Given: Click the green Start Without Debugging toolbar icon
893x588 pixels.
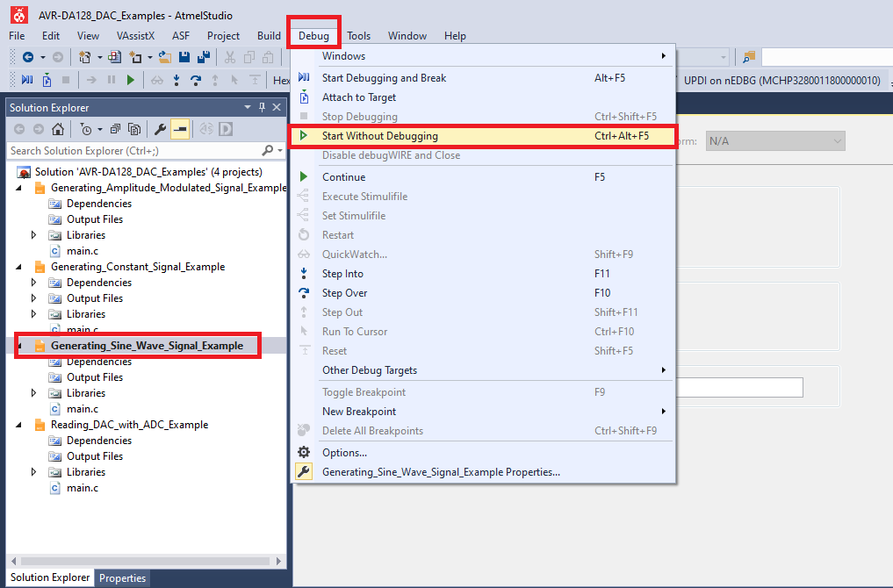Looking at the screenshot, I should point(131,80).
